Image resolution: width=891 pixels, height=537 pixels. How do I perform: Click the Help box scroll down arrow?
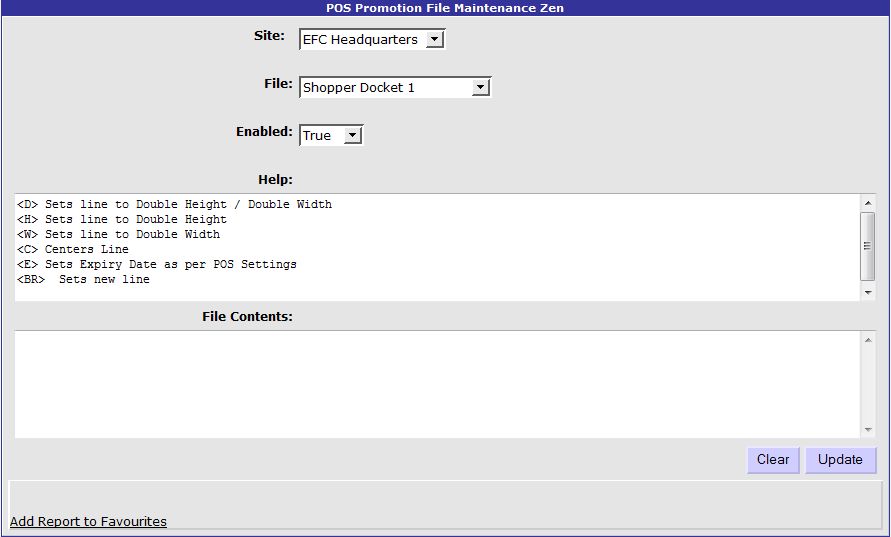867,292
